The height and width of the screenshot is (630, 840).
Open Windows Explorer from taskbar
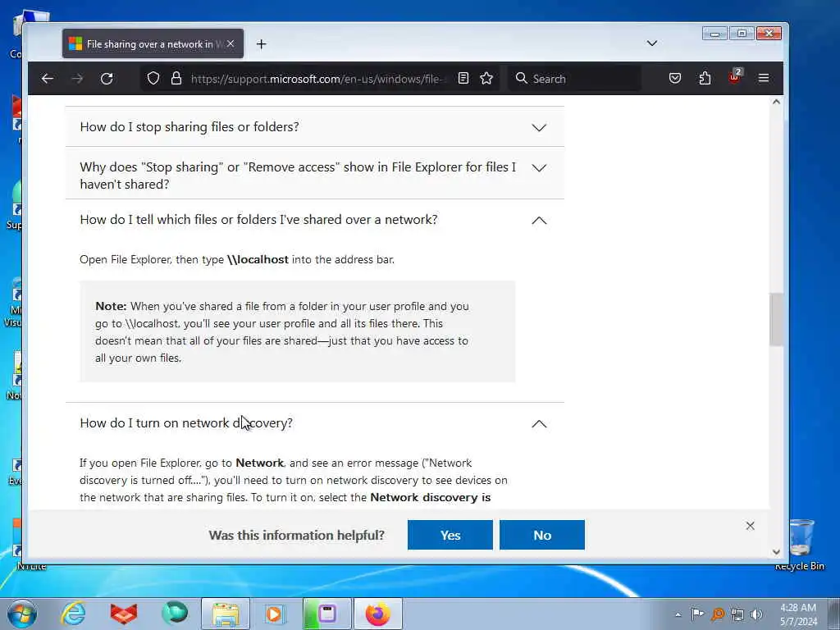click(226, 614)
